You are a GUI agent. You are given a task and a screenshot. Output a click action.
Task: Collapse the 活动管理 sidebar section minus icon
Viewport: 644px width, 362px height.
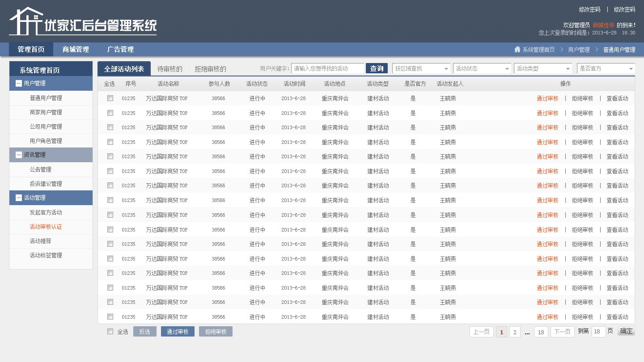point(19,198)
